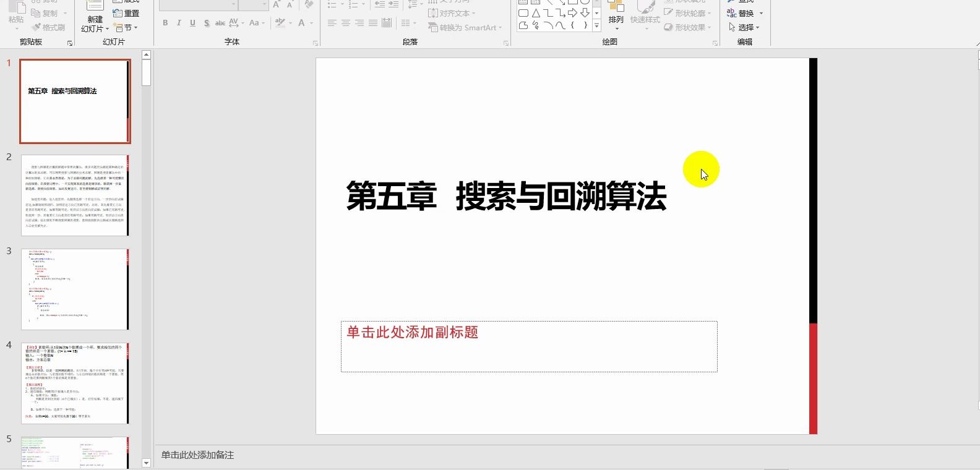Click the Italic formatting icon
This screenshot has width=980, height=470.
click(x=179, y=23)
